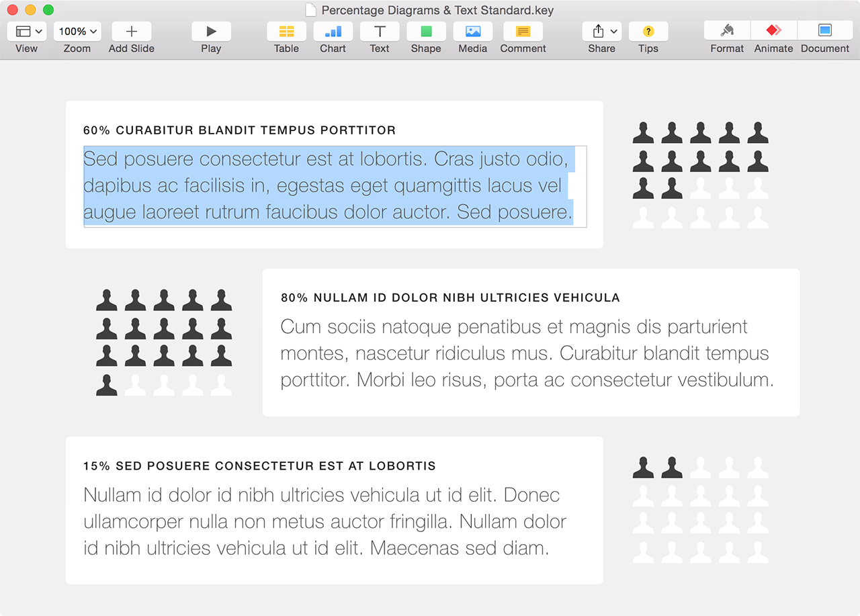Click the document proxy icon in title bar

(x=310, y=10)
